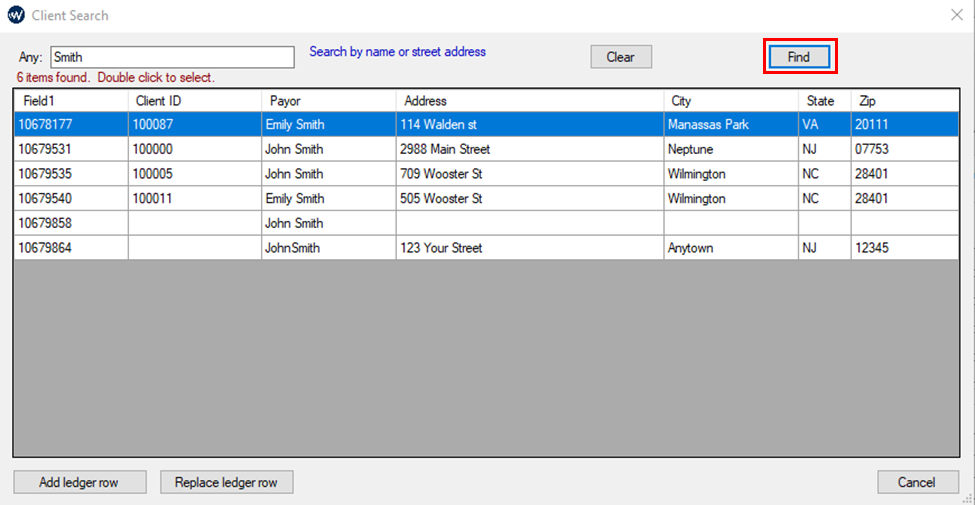This screenshot has height=505, width=975.
Task: Click the Add ledger row button
Action: click(x=79, y=482)
